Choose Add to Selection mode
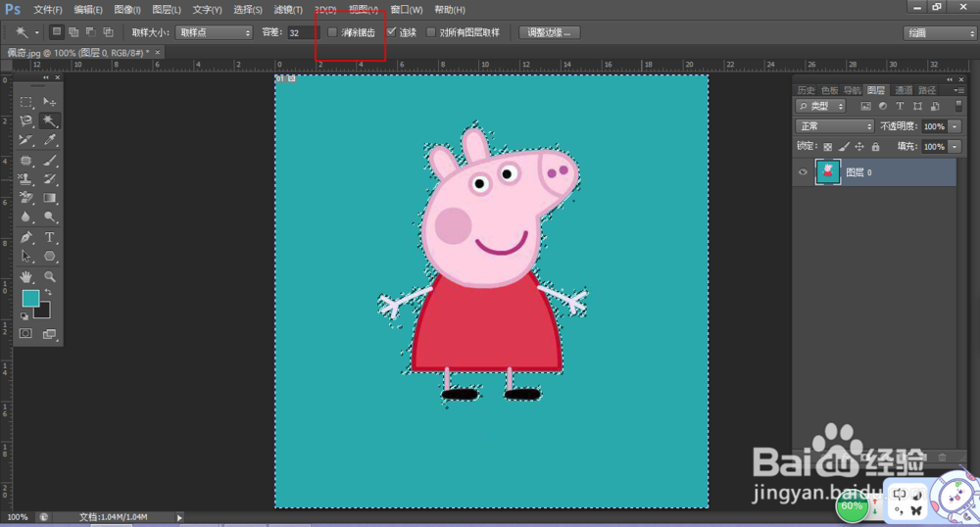Image resolution: width=980 pixels, height=527 pixels. [73, 32]
